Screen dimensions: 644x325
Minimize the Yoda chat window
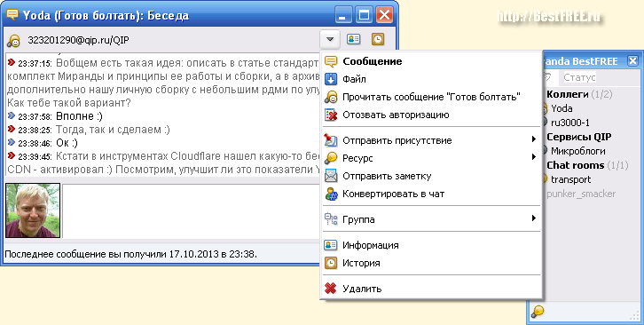[x=343, y=15]
